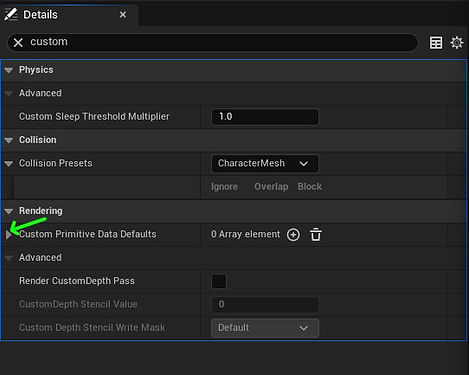Viewport: 469px width, 375px height.
Task: Click the Custom Sleep Threshold Multiplier field
Action: point(265,117)
